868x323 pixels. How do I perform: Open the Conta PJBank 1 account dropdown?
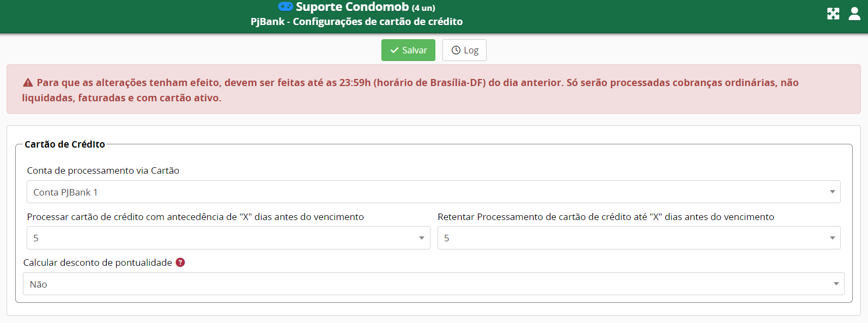[434, 192]
